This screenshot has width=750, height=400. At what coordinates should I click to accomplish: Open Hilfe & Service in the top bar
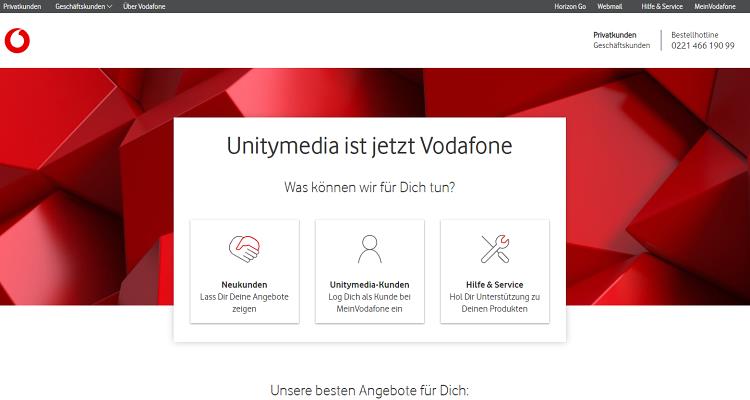pos(662,6)
